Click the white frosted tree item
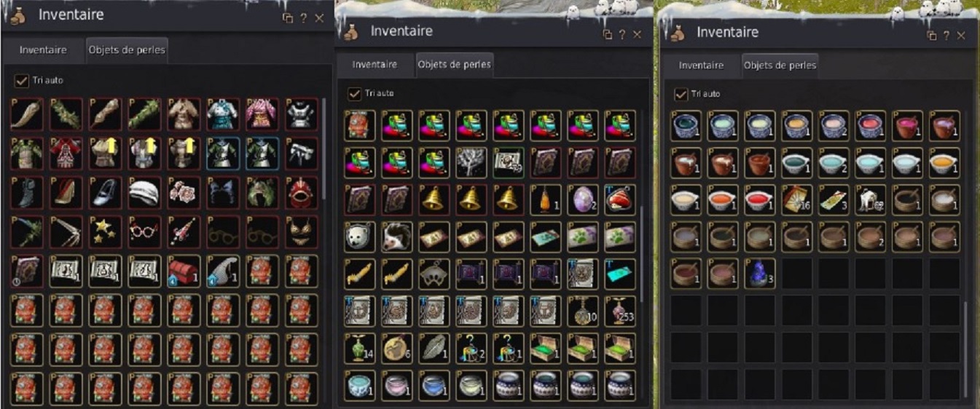 coord(471,162)
